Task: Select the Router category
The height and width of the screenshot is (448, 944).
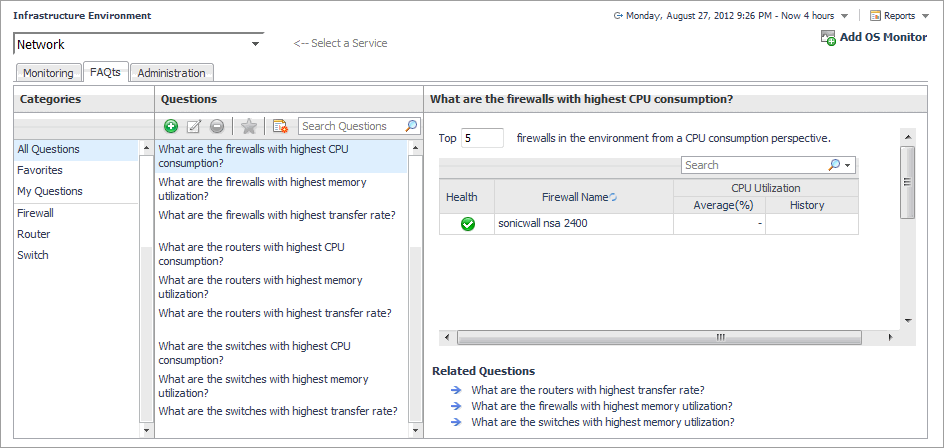Action: [33, 234]
